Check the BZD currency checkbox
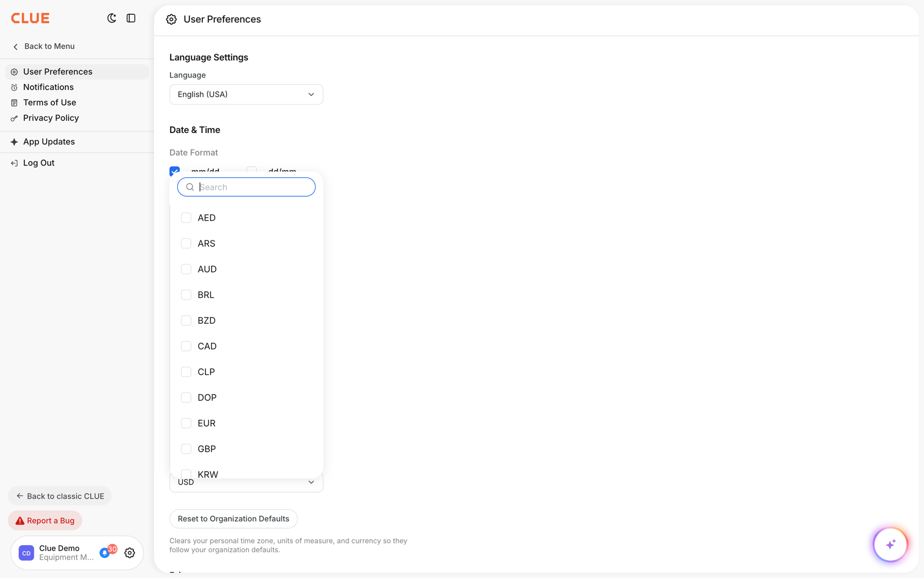 point(186,321)
